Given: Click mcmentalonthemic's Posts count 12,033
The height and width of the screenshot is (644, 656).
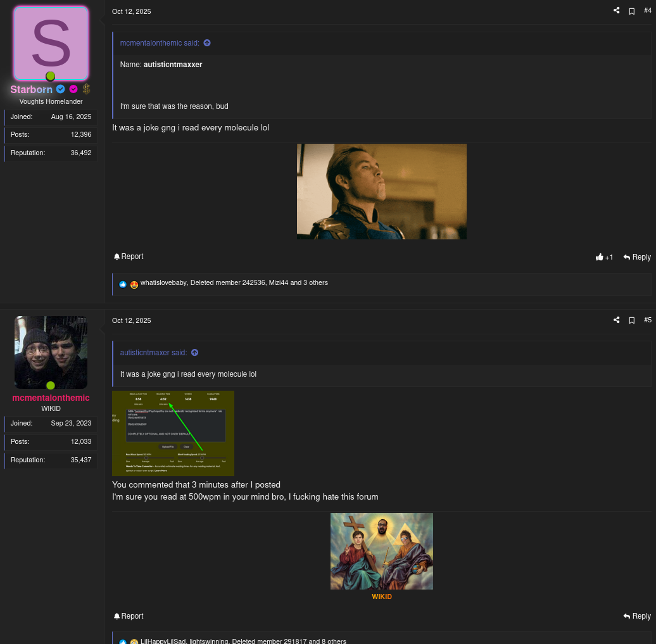Looking at the screenshot, I should tap(81, 441).
